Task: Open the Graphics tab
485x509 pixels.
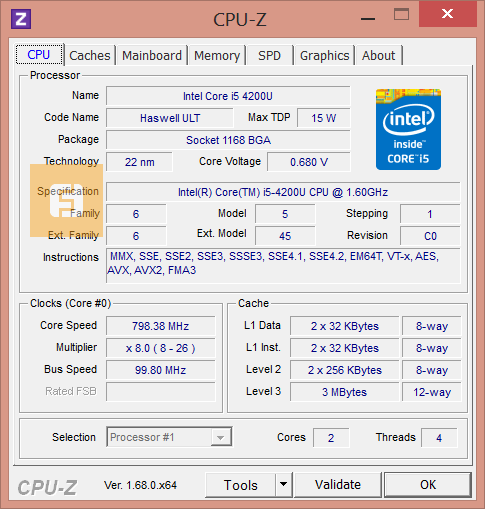Action: pos(324,55)
